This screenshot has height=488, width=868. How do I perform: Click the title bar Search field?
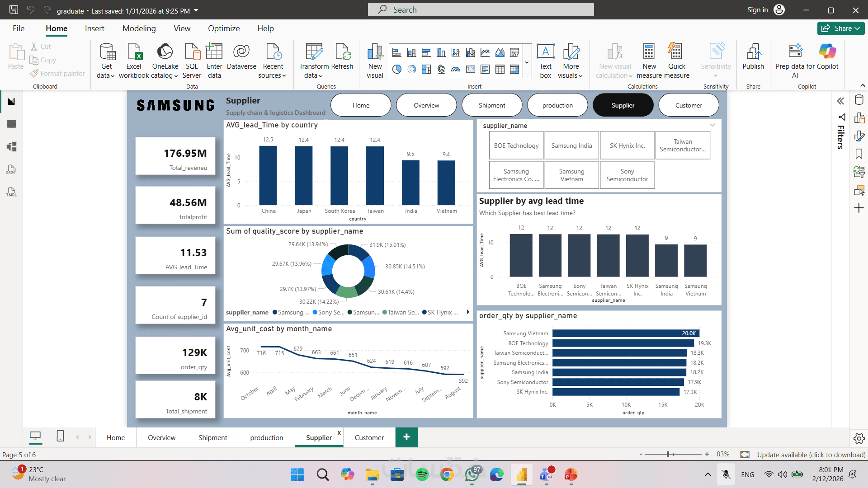[x=481, y=9]
